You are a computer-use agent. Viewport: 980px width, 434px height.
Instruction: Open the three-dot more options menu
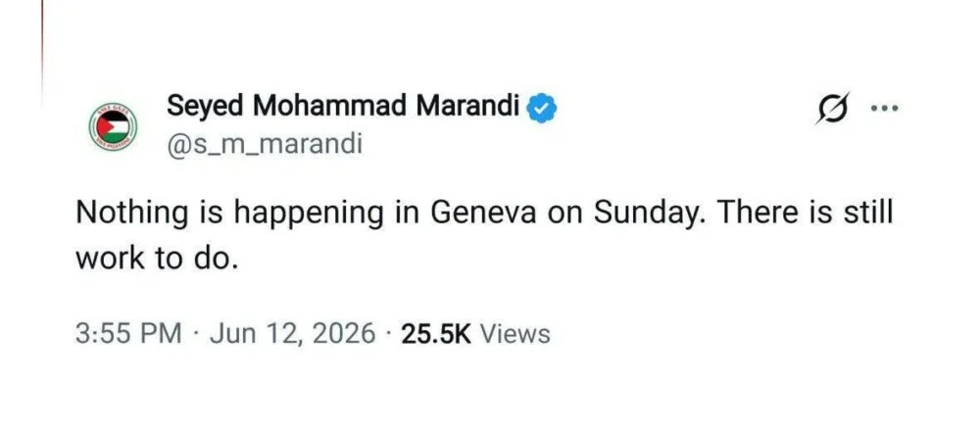885,108
